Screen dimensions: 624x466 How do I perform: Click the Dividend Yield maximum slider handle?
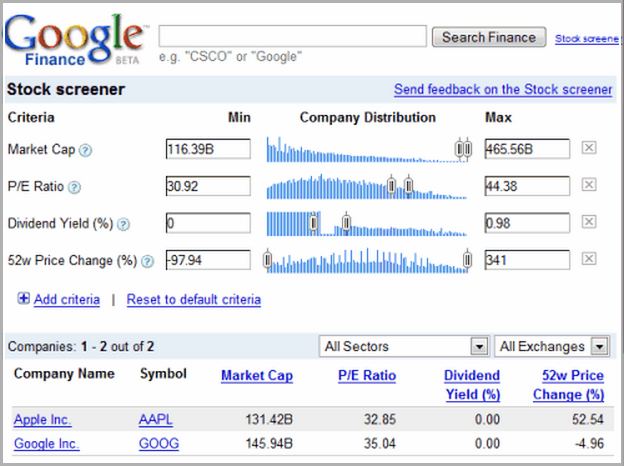coord(346,222)
